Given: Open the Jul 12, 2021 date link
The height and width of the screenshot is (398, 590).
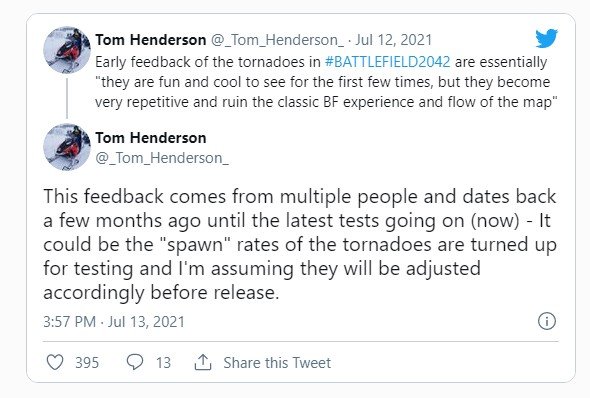Looking at the screenshot, I should pyautogui.click(x=394, y=39).
